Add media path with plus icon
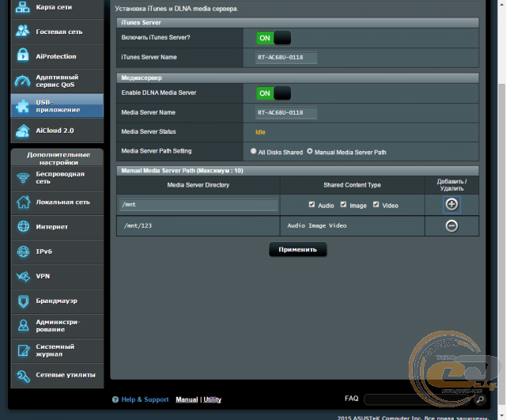The height and width of the screenshot is (420, 506). [x=451, y=204]
